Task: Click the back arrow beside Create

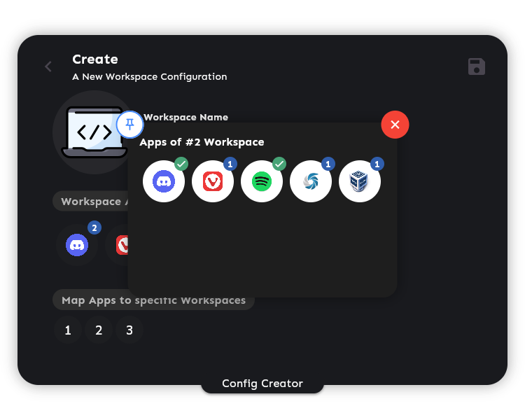Action: [48, 66]
